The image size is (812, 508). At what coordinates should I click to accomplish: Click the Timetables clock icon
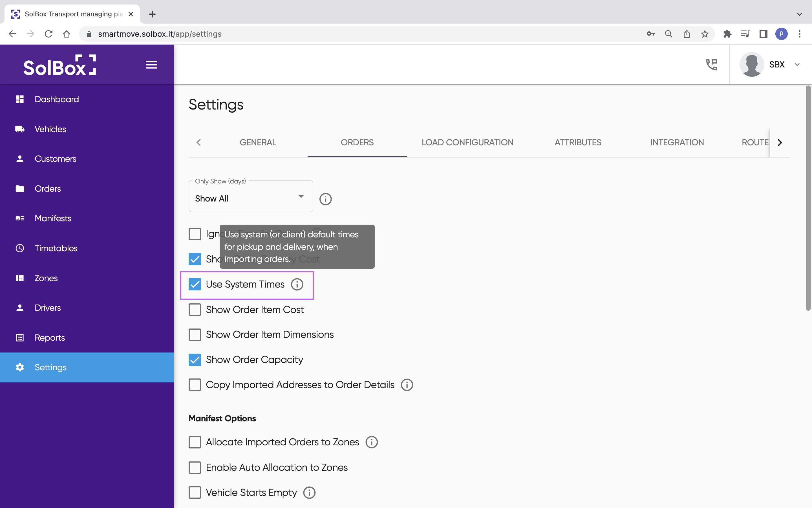(20, 248)
